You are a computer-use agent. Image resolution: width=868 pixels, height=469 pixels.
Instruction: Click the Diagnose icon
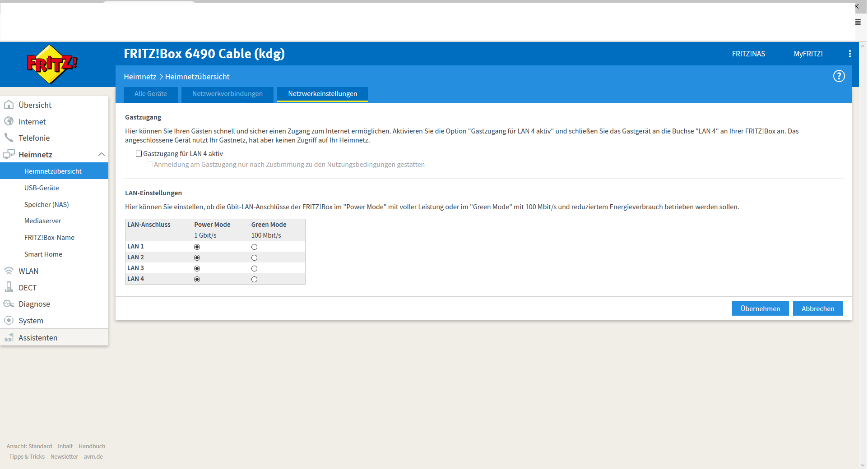click(x=9, y=303)
